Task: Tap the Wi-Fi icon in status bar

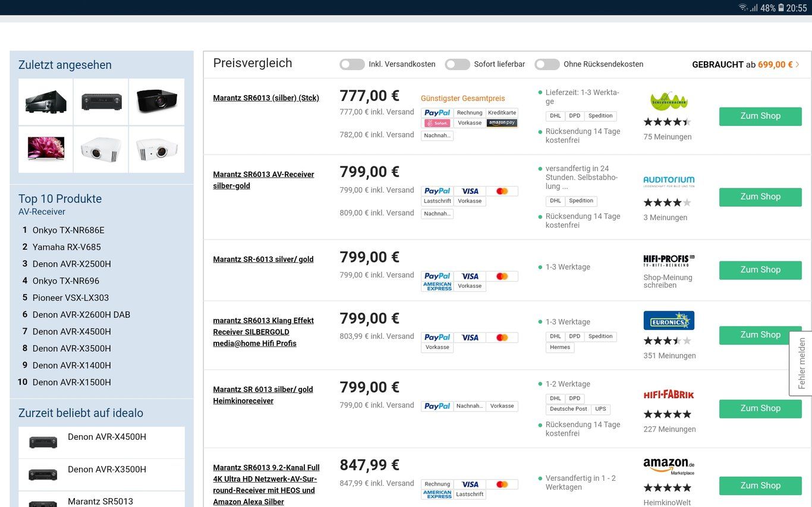Action: (743, 8)
